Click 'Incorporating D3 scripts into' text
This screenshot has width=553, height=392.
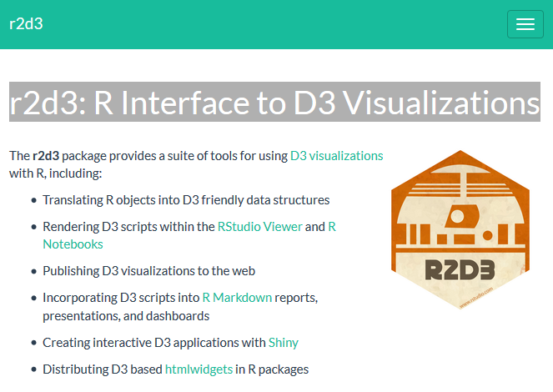[121, 298]
